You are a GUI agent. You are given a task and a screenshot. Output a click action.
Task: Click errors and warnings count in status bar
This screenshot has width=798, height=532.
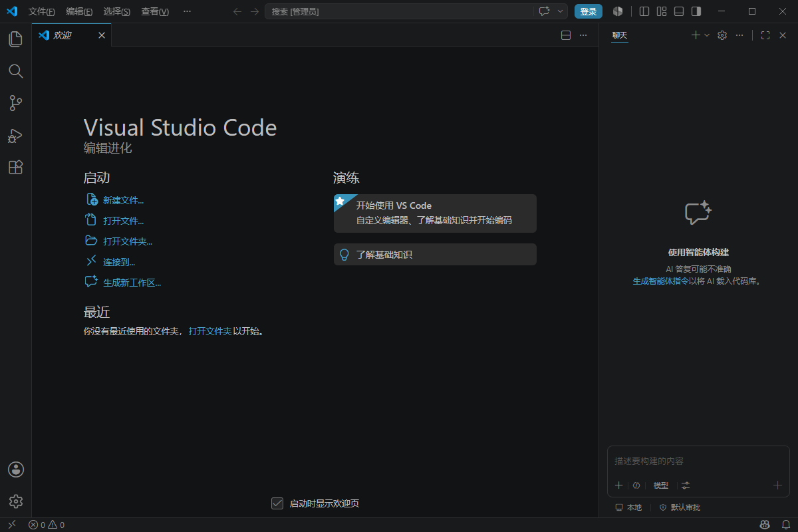click(x=47, y=525)
